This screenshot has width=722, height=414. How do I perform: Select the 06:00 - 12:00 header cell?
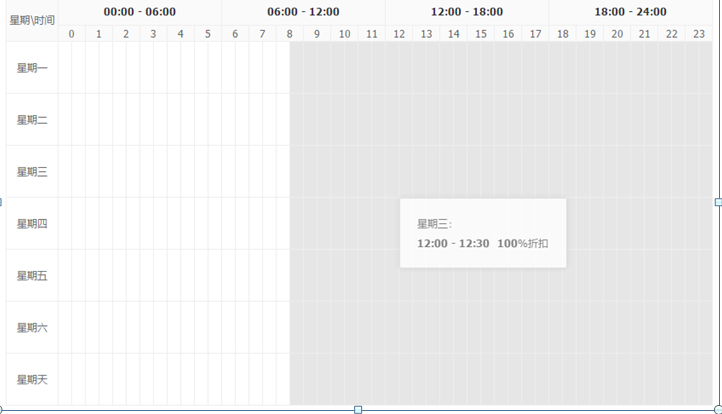coord(303,12)
